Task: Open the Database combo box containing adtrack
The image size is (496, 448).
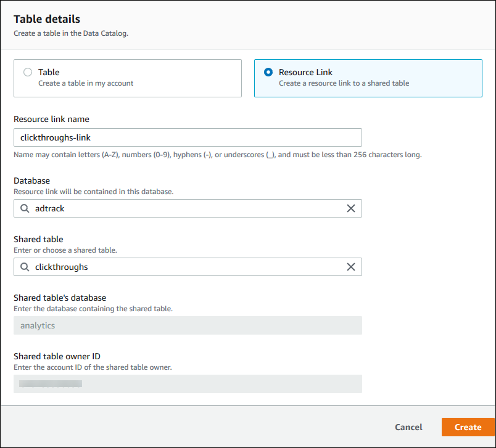Action: [x=185, y=208]
